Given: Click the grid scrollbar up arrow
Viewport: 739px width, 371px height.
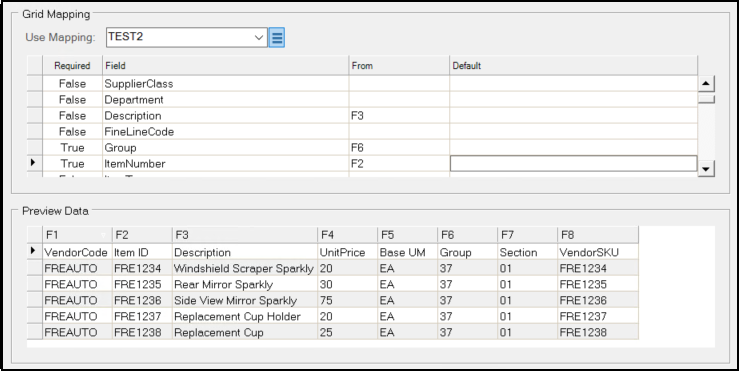Looking at the screenshot, I should [x=706, y=84].
